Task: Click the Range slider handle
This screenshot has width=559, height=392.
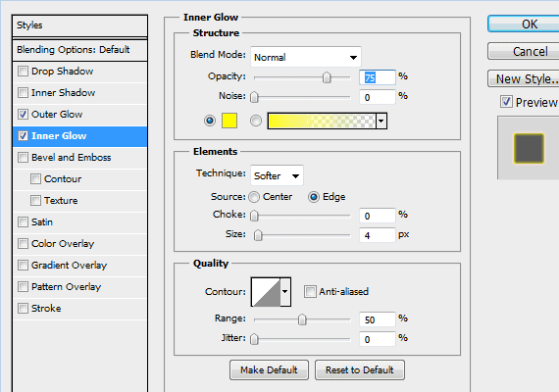Action: 302,319
